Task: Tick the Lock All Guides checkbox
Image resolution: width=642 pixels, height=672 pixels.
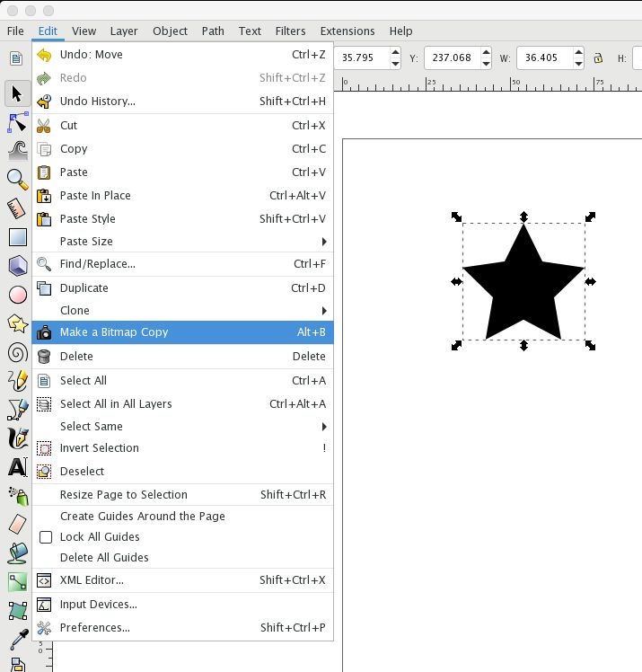Action: [46, 537]
